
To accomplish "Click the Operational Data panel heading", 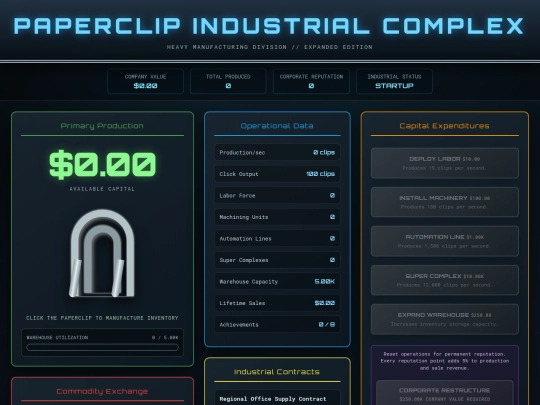I will pyautogui.click(x=277, y=126).
